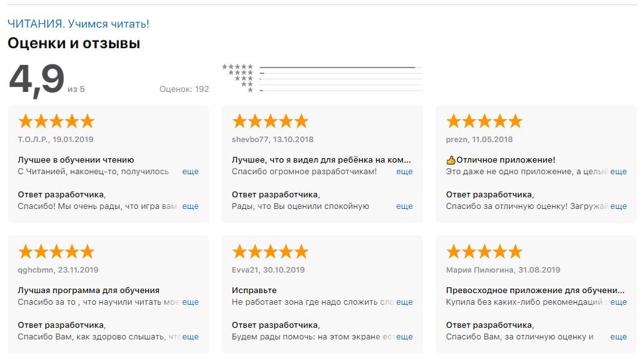Click the star rating on shevbo77's review
Screen dimensions: 644x360
(270, 121)
